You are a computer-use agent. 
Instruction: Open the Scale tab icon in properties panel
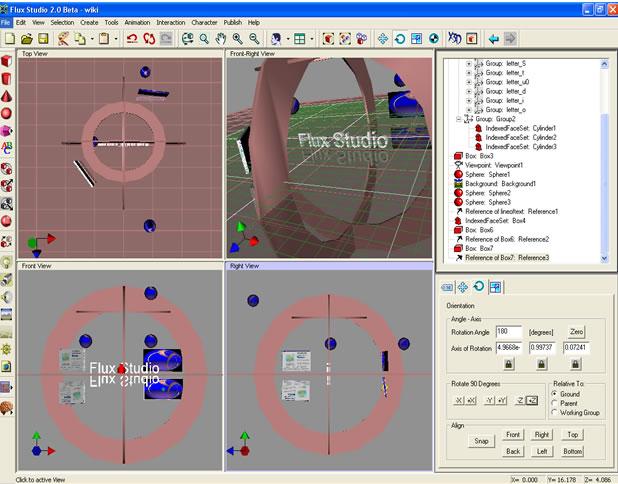click(x=495, y=287)
